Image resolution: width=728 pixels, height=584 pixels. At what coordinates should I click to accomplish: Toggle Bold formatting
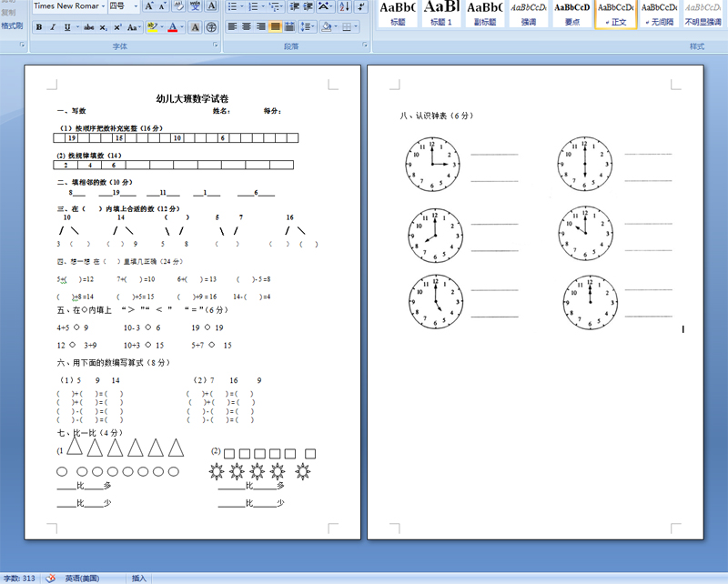pos(39,27)
